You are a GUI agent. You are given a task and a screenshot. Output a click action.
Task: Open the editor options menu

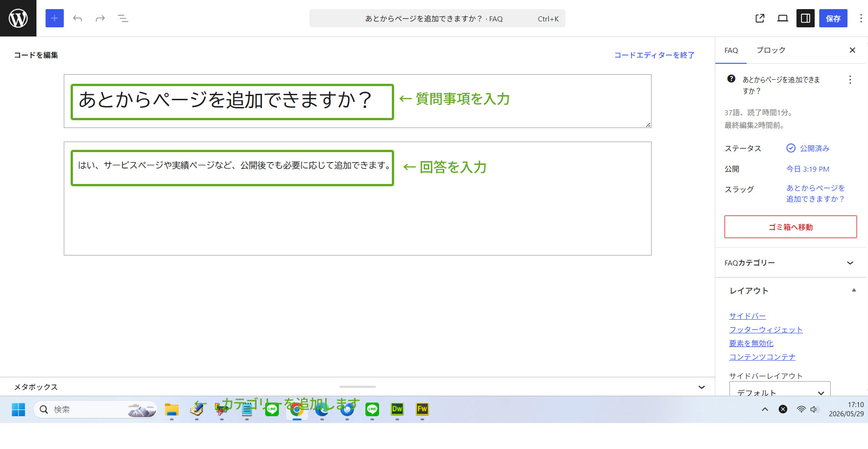[x=861, y=18]
